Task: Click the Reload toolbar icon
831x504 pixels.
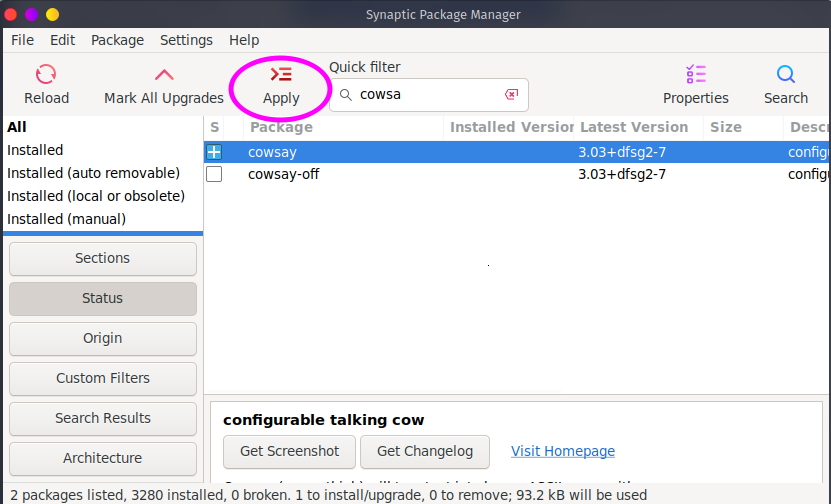Action: [46, 75]
